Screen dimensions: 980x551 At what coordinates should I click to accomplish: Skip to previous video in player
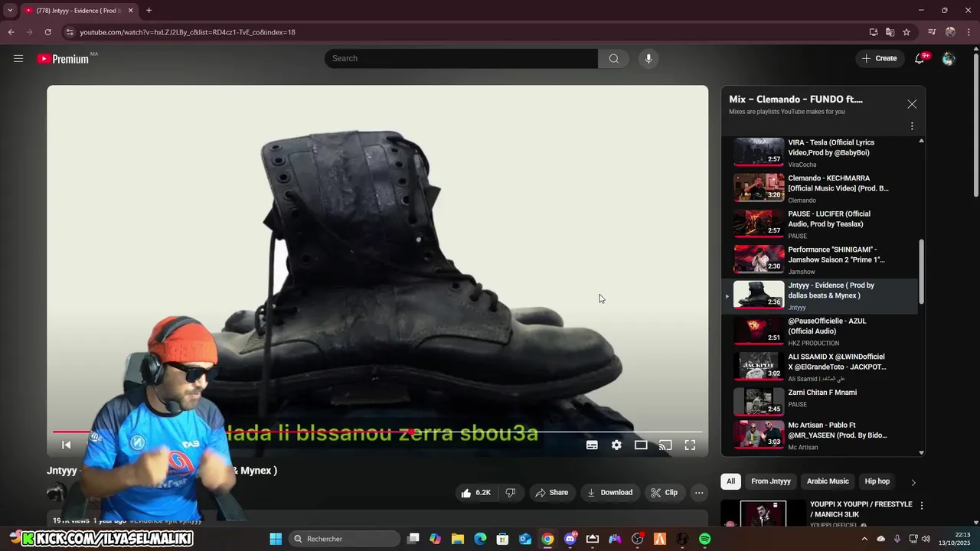(67, 445)
